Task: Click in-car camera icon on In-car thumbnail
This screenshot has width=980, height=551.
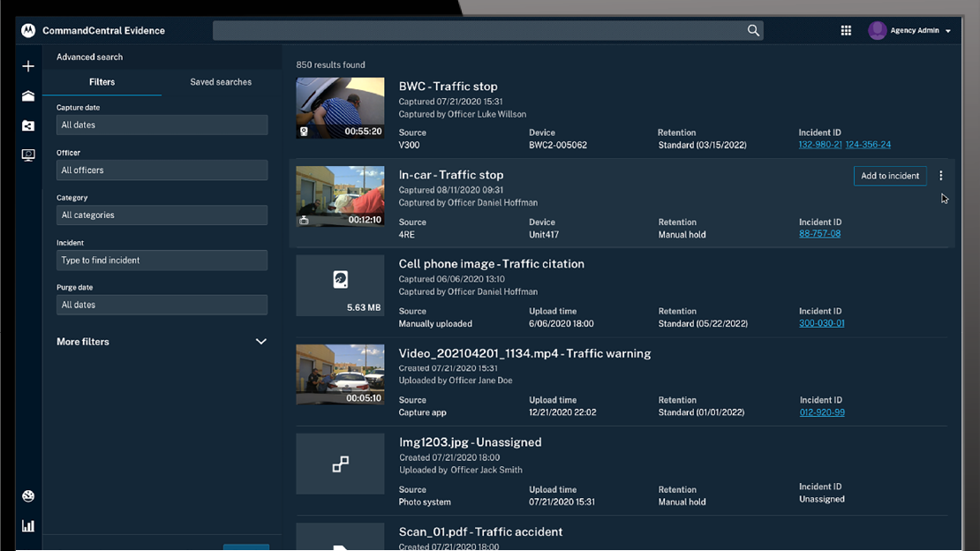Action: (304, 220)
